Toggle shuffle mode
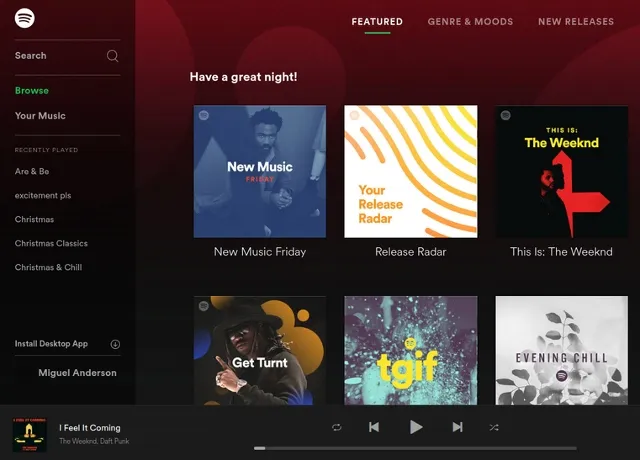Image resolution: width=640 pixels, height=460 pixels. click(x=494, y=427)
